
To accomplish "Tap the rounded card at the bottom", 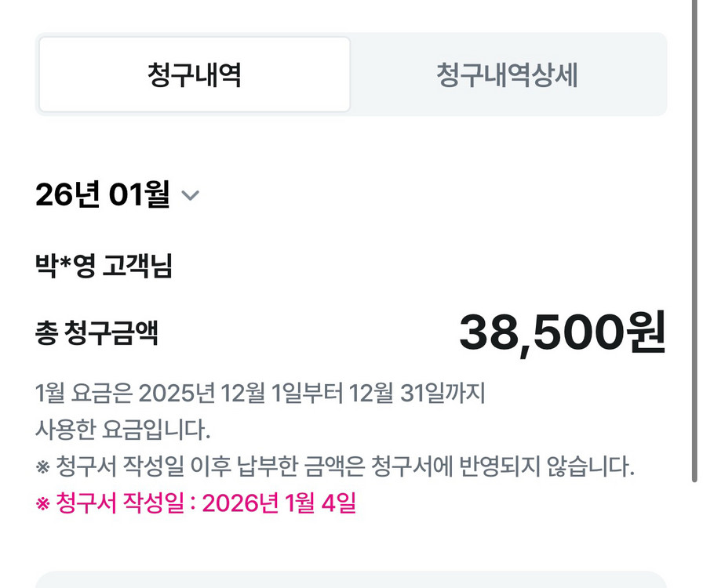I will click(351, 580).
